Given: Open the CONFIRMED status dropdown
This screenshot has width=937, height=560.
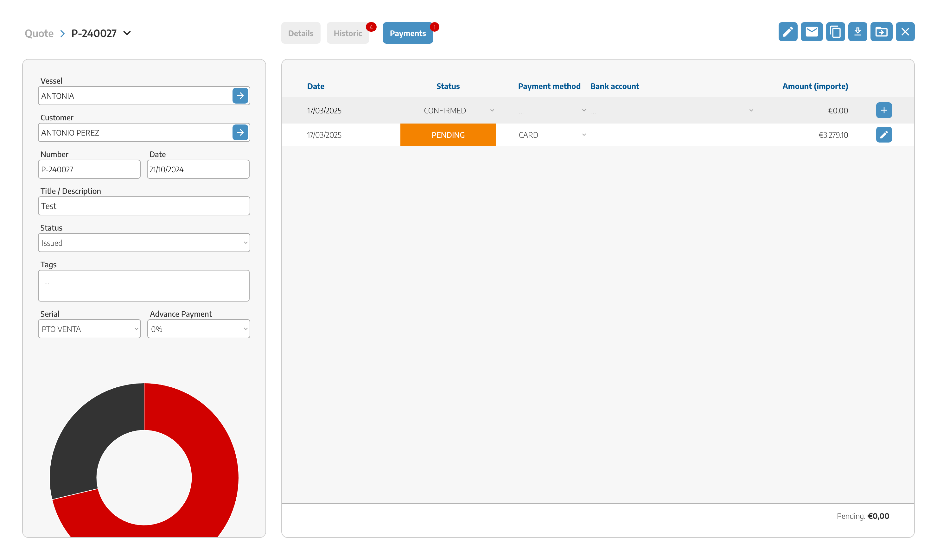Looking at the screenshot, I should coord(448,111).
